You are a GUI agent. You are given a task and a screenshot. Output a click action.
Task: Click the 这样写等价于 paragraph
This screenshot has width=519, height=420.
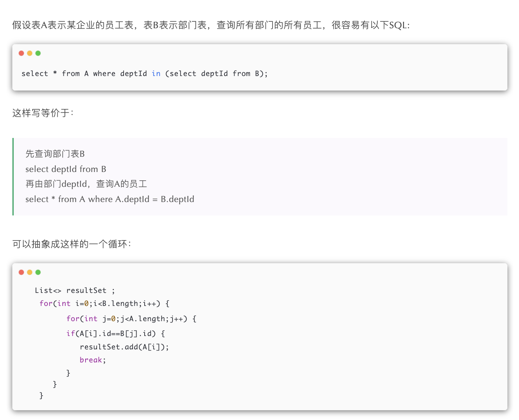pos(43,113)
